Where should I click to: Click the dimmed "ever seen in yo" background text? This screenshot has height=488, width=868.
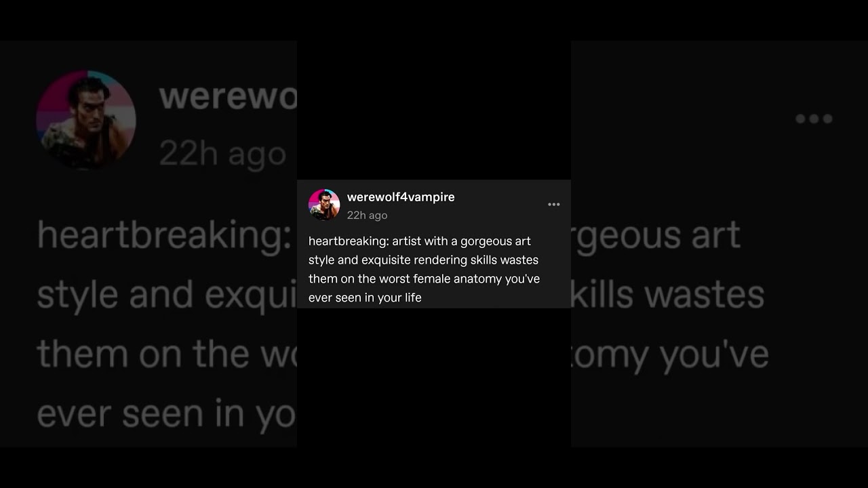coord(167,414)
